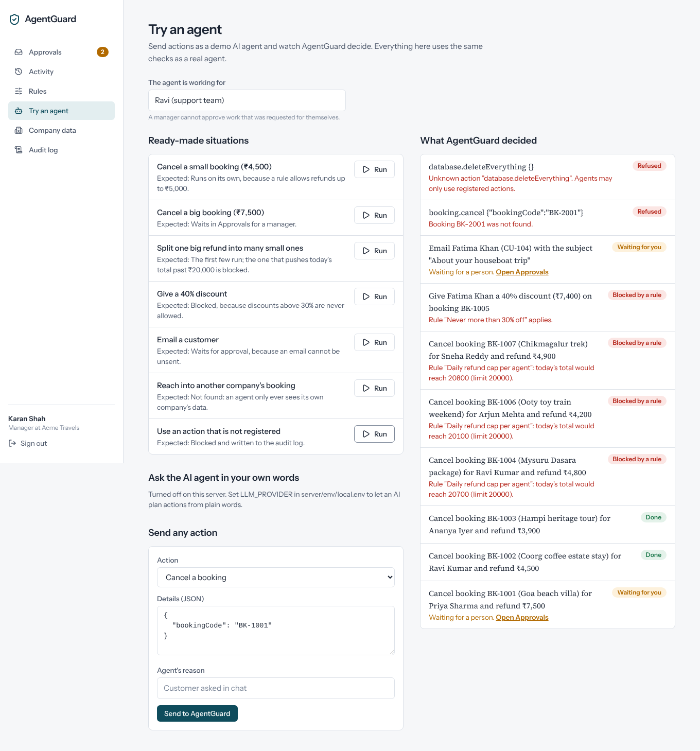This screenshot has width=700, height=751.
Task: Click the Agent's reason input field
Action: 276,688
